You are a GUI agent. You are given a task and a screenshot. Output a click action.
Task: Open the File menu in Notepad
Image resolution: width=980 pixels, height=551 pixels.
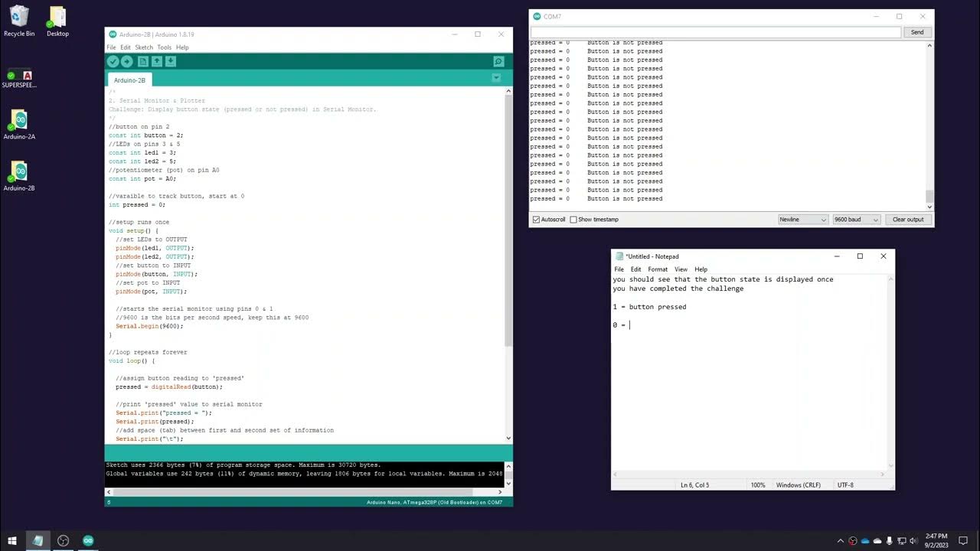(x=619, y=269)
